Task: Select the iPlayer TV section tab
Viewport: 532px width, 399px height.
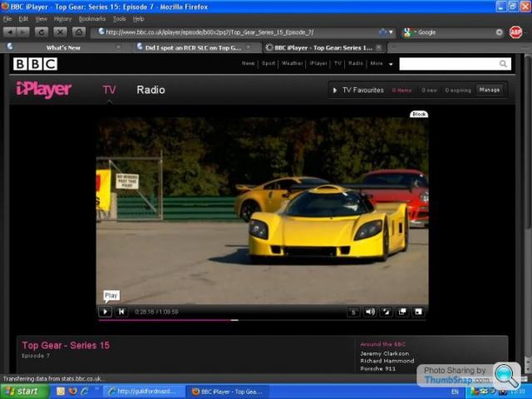Action: click(x=109, y=90)
